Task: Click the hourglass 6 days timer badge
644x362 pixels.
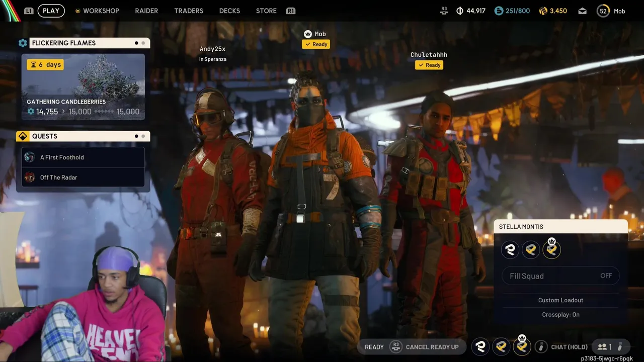Action: click(x=45, y=64)
